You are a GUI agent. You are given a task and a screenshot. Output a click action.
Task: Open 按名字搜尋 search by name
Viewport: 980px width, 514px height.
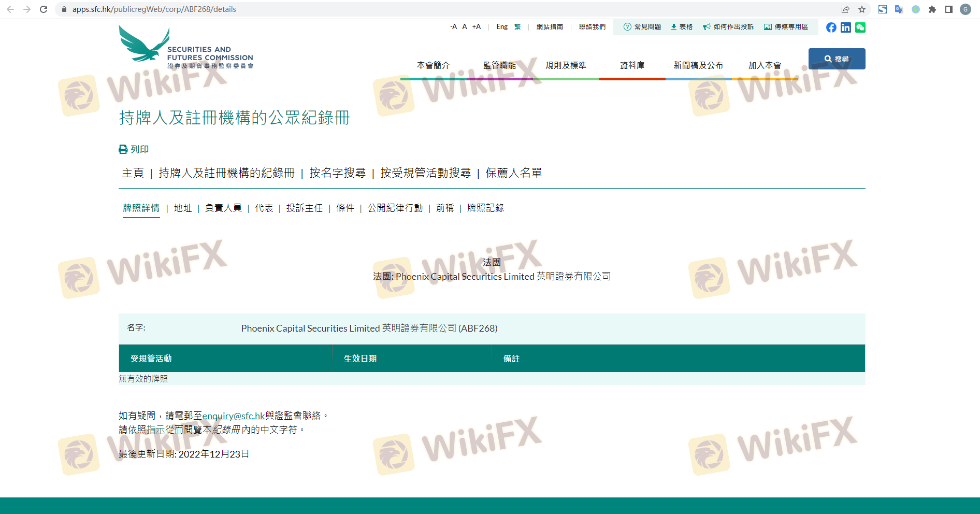pos(338,173)
